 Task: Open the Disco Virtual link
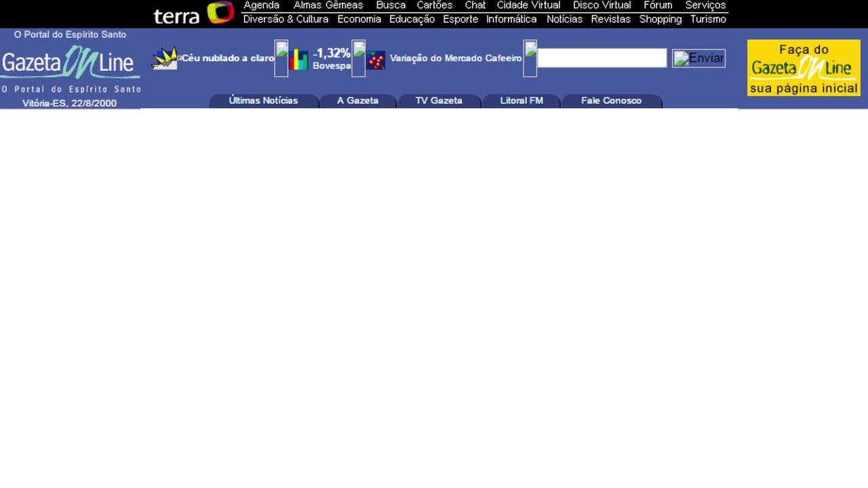coord(602,5)
